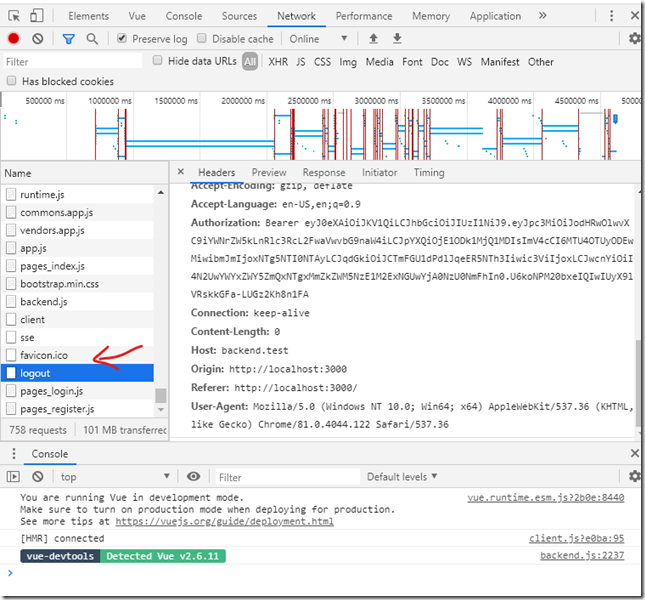Open the console drawer three-dot menu

coord(14,453)
